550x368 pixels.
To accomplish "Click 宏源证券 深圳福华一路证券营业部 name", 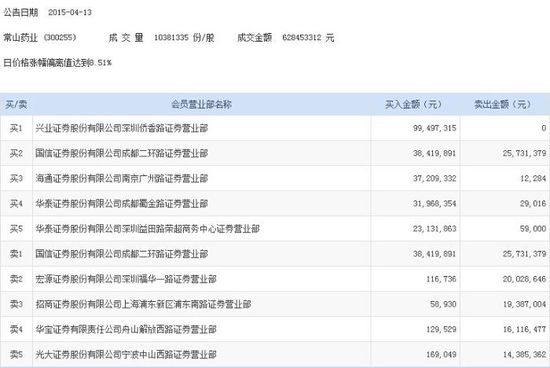I will coord(126,279).
